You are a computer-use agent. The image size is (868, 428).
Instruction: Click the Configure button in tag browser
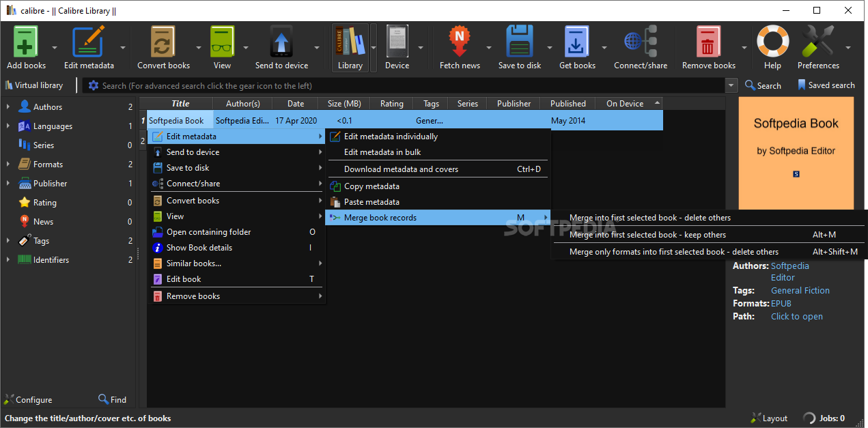tap(28, 400)
